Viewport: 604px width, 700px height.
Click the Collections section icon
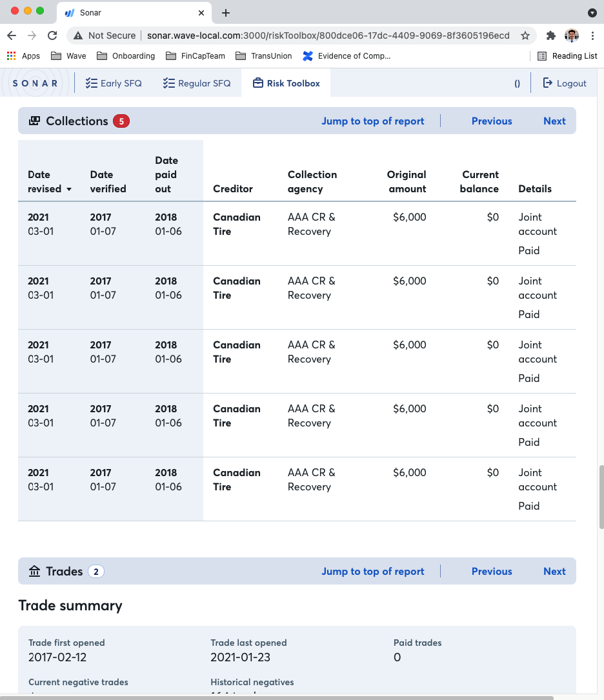[x=35, y=121]
